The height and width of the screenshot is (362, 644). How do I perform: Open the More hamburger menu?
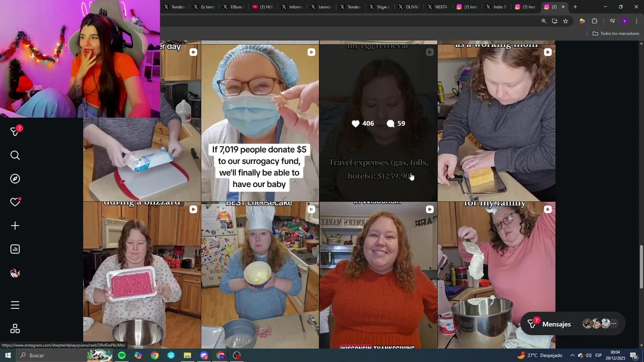pyautogui.click(x=15, y=305)
